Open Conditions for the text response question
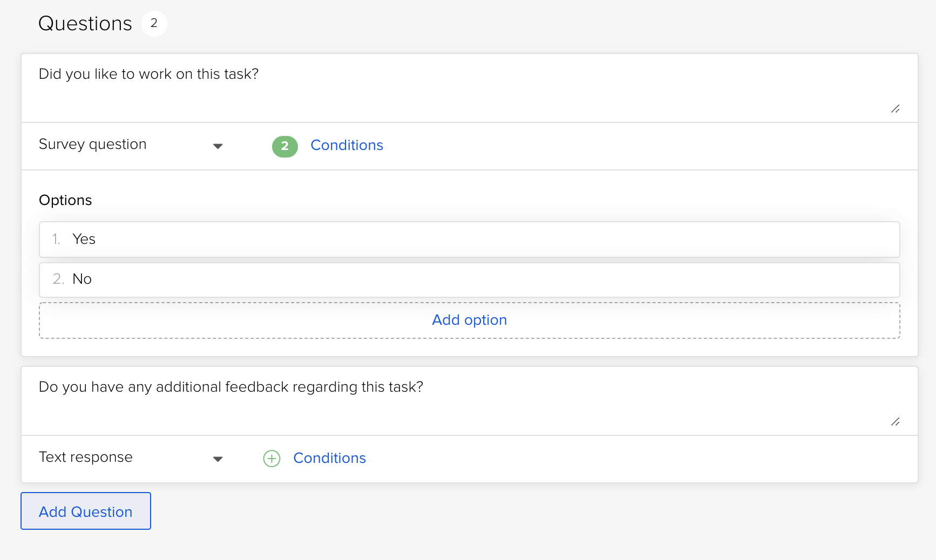Screen dimensions: 936x560 [x=329, y=459]
